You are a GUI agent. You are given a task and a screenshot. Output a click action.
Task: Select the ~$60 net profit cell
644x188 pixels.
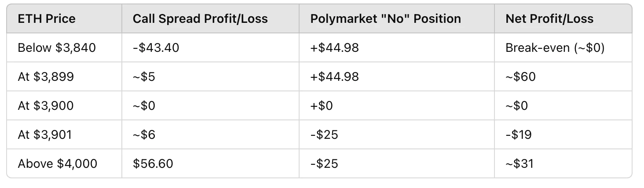(521, 76)
